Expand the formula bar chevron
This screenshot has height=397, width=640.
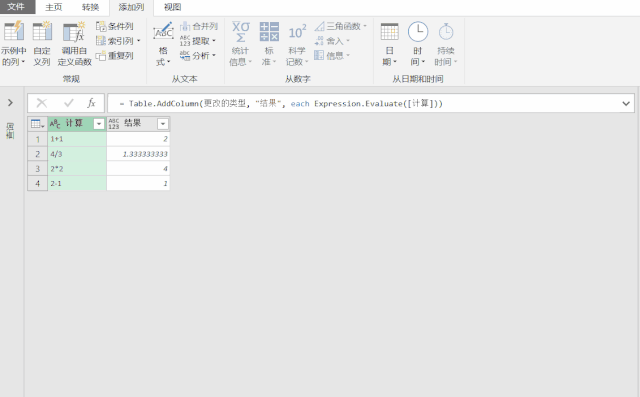(626, 104)
